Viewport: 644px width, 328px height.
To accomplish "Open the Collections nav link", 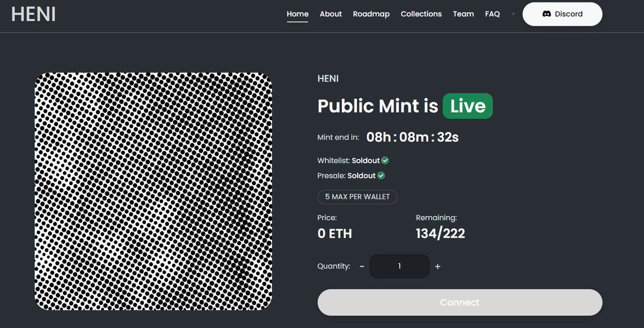I will pos(421,14).
